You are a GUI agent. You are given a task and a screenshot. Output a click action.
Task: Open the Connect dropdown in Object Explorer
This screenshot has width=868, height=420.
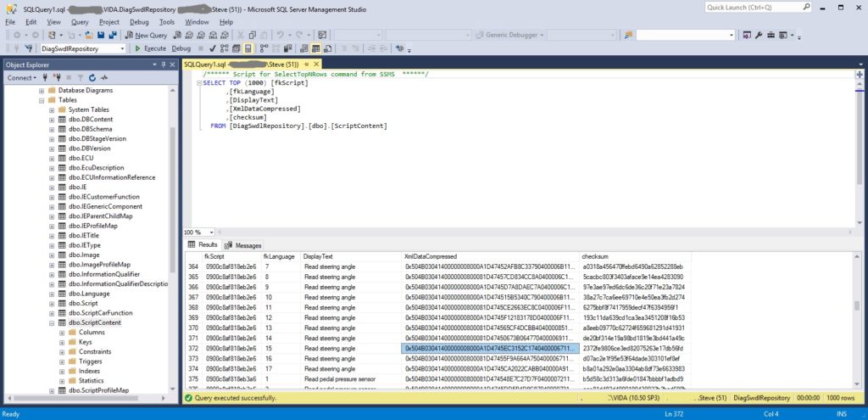click(22, 77)
